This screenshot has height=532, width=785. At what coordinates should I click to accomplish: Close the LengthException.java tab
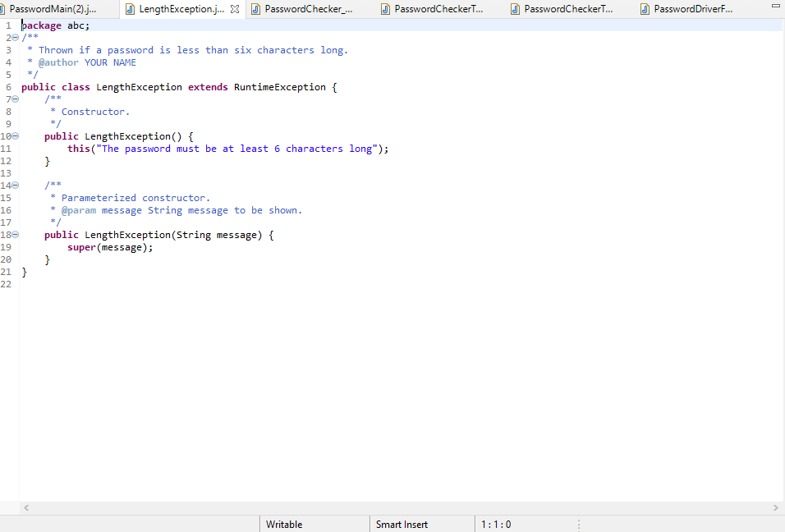coord(235,9)
